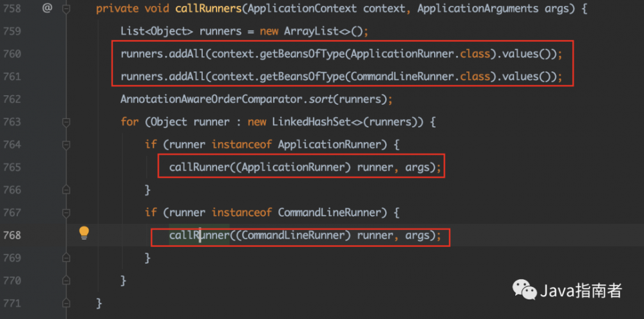Screen dimensions: 644x319
Task: Click the fold end marker at line 766
Action: 66,190
